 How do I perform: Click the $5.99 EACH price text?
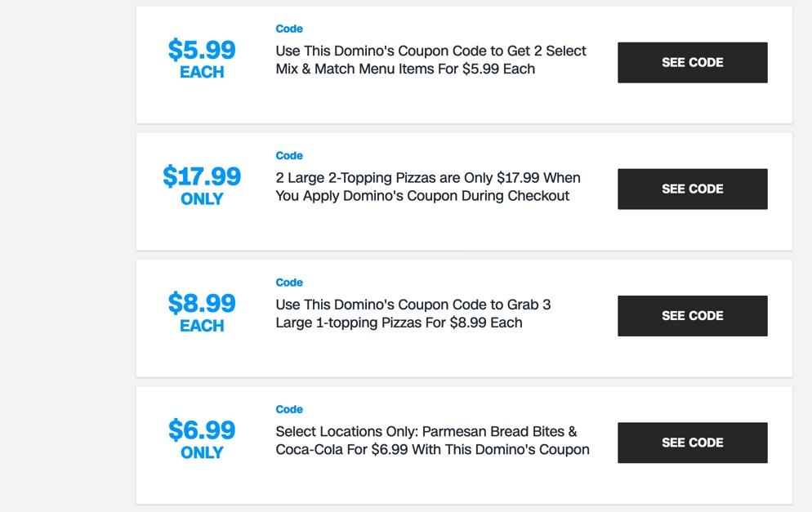[x=202, y=59]
